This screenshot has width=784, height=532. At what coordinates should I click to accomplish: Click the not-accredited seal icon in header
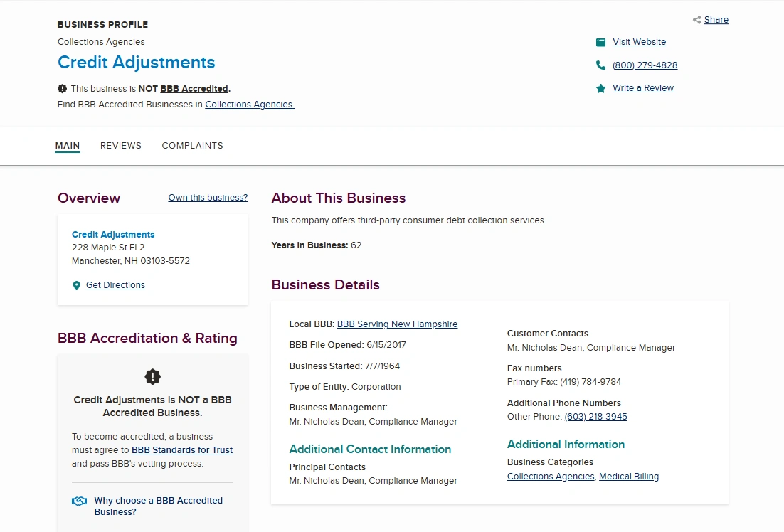pyautogui.click(x=62, y=88)
